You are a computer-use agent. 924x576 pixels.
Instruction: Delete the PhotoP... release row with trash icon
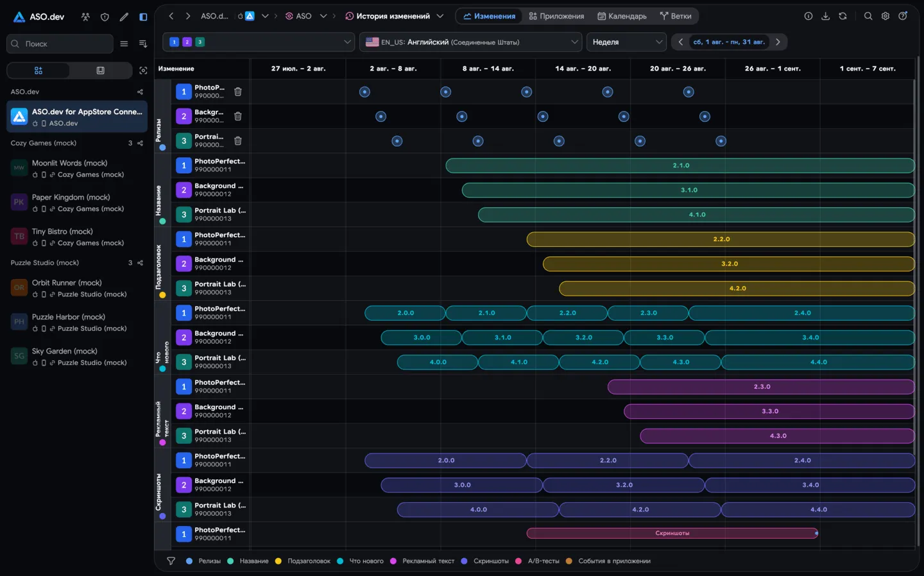238,92
